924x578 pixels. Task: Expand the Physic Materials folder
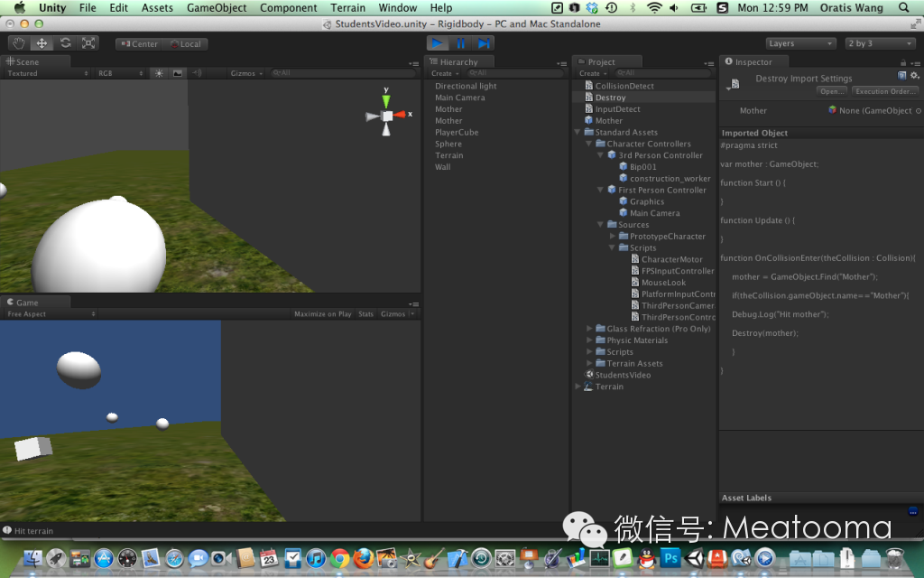coord(589,340)
